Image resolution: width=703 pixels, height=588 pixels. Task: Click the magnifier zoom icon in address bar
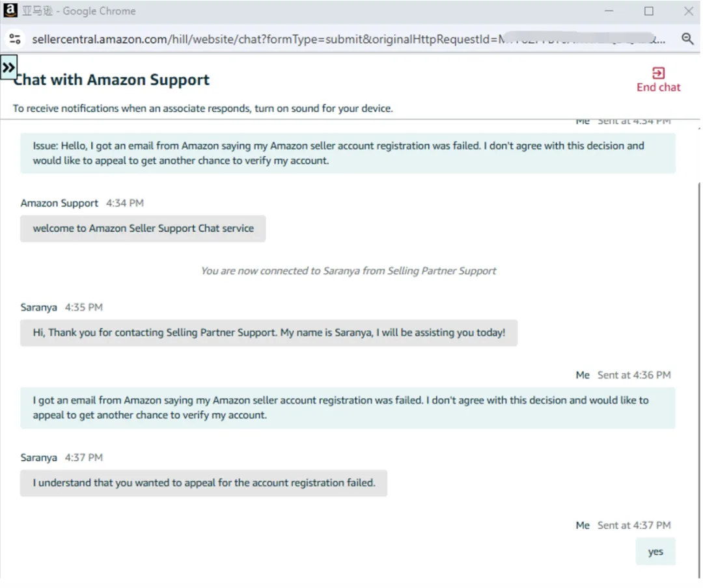pos(687,39)
